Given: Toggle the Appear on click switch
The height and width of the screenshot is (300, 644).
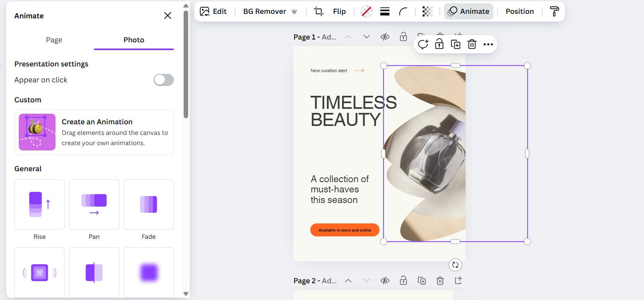Looking at the screenshot, I should [163, 80].
